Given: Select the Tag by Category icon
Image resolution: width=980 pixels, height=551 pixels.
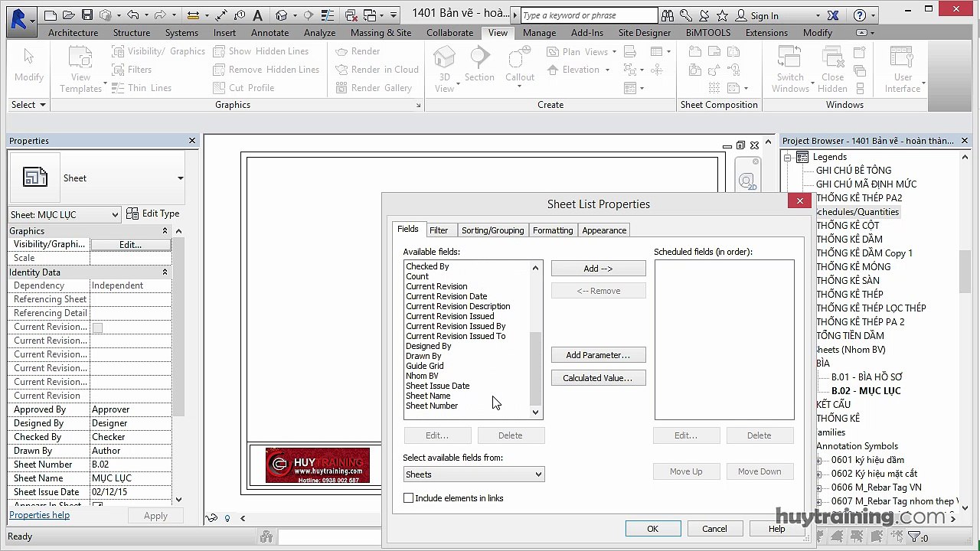Looking at the screenshot, I should 240,15.
